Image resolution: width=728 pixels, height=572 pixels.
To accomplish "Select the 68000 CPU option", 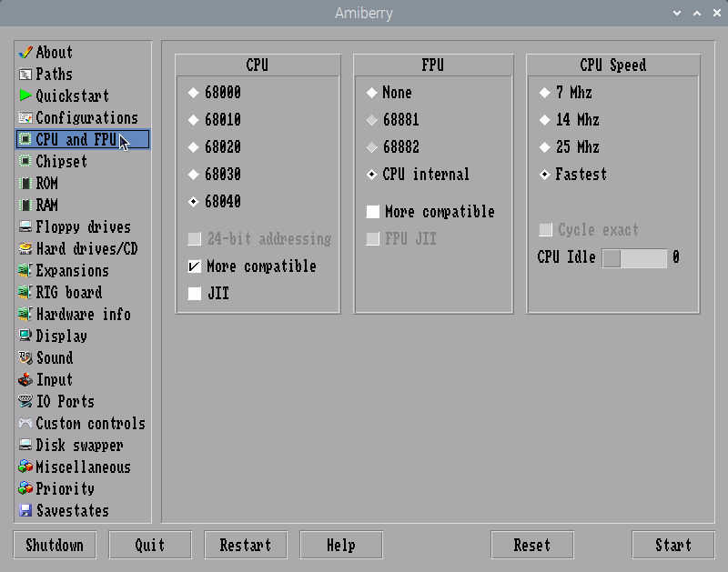I will point(214,93).
